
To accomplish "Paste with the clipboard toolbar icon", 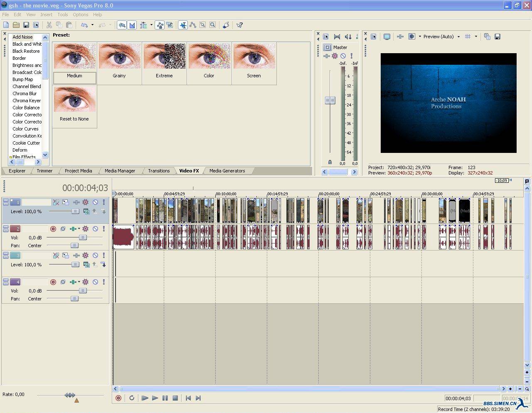I will [69, 25].
